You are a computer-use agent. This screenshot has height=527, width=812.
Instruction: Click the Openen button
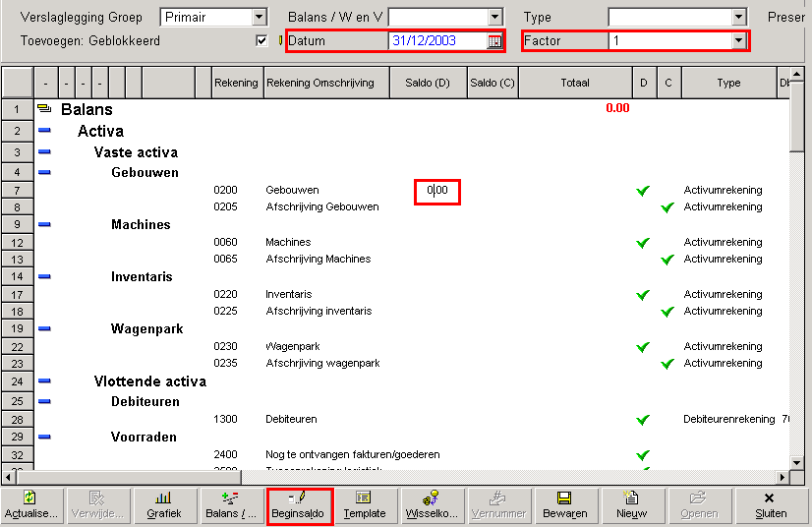coord(699,506)
